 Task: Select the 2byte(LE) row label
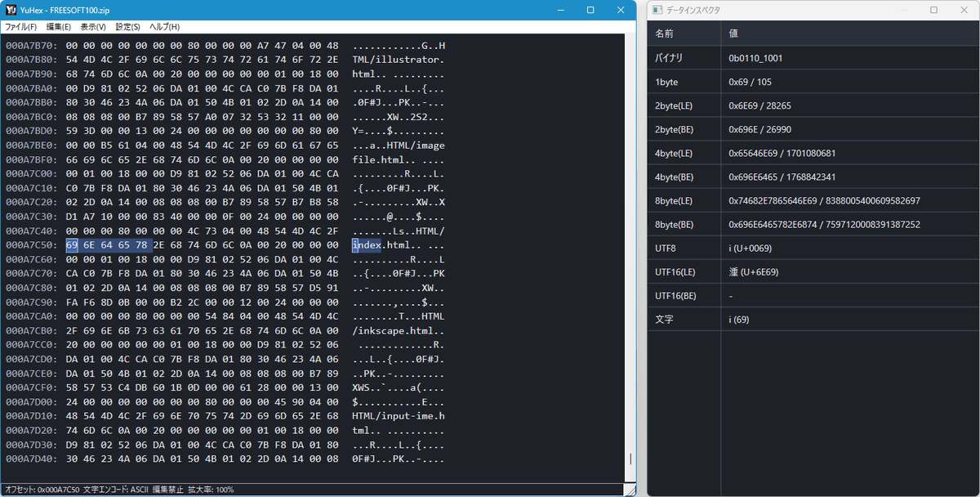click(x=674, y=106)
